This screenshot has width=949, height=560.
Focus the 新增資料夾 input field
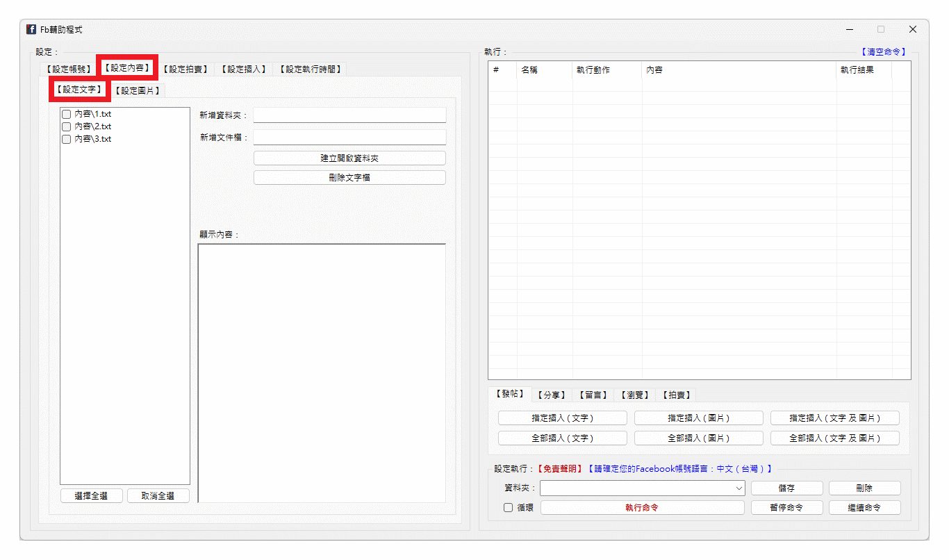(x=349, y=115)
